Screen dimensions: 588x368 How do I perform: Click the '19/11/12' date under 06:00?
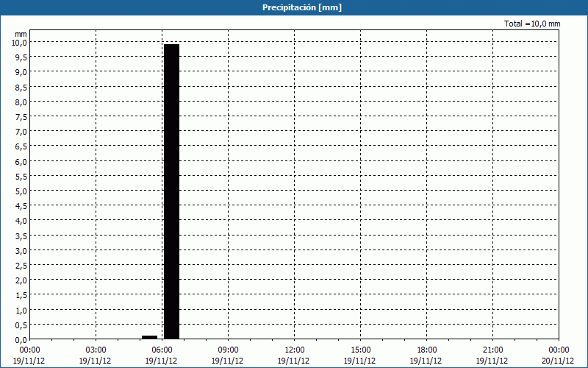click(x=161, y=361)
